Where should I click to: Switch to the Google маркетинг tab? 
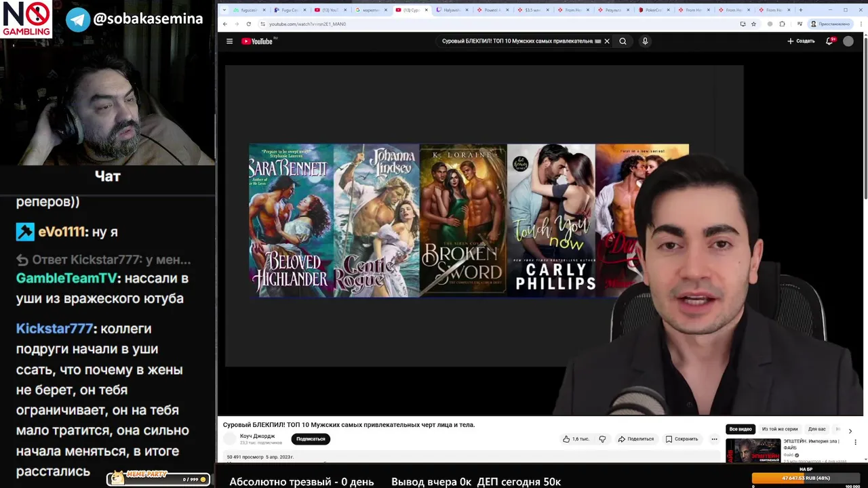(x=372, y=10)
